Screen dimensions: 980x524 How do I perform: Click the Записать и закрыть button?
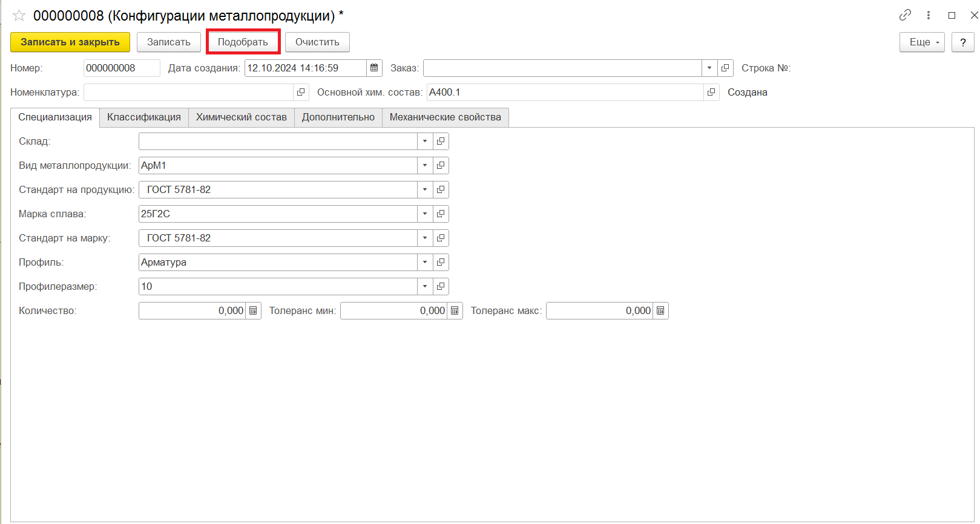click(70, 42)
